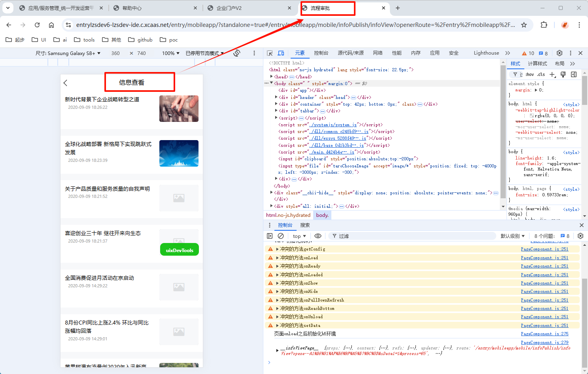This screenshot has width=588, height=374.
Task: Open the 100% zoom dropdown
Action: [x=170, y=53]
